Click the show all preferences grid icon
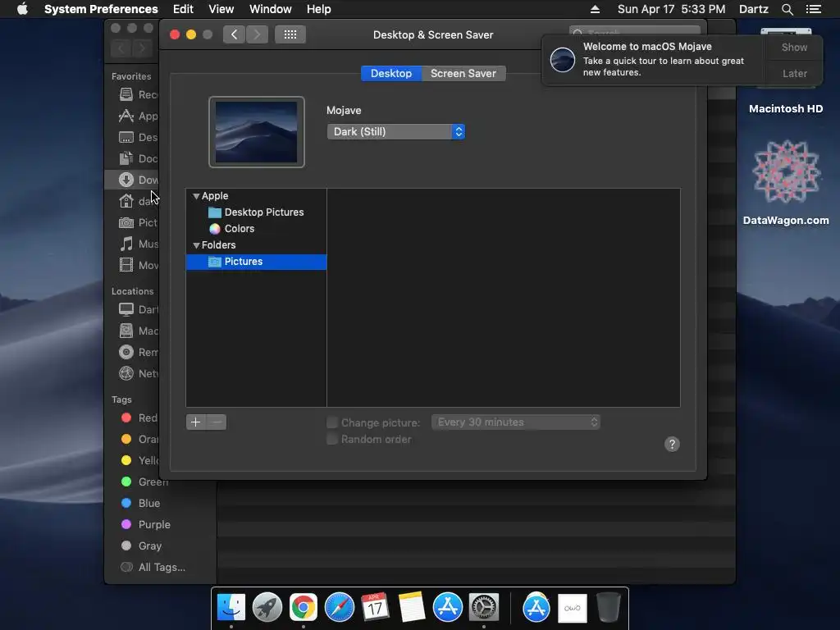840x630 pixels. (290, 34)
